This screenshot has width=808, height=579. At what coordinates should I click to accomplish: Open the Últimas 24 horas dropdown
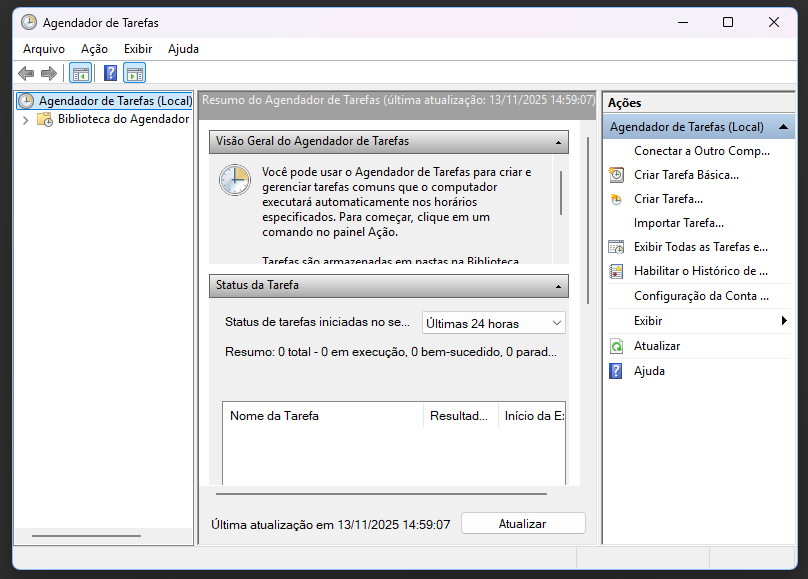coord(494,323)
